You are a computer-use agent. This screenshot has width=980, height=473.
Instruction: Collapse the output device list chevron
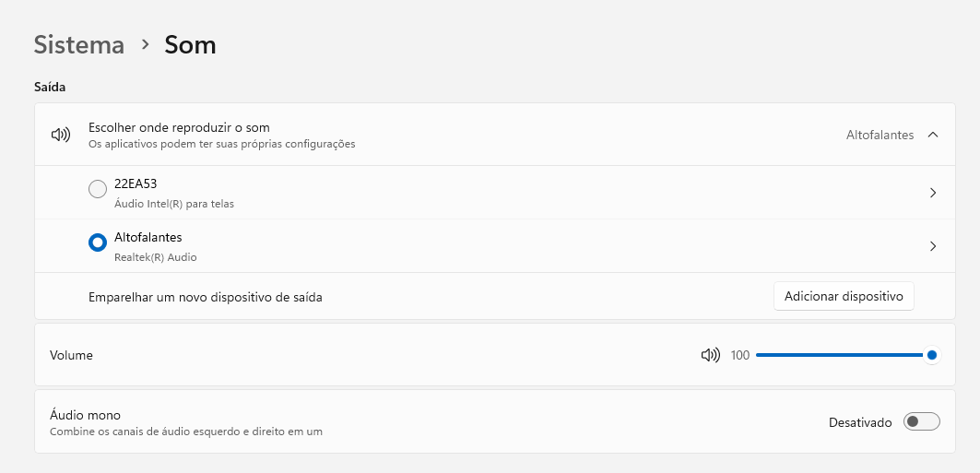point(933,135)
